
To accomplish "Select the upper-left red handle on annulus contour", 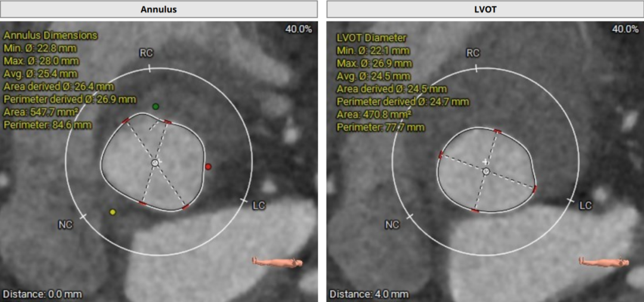I will (126, 121).
